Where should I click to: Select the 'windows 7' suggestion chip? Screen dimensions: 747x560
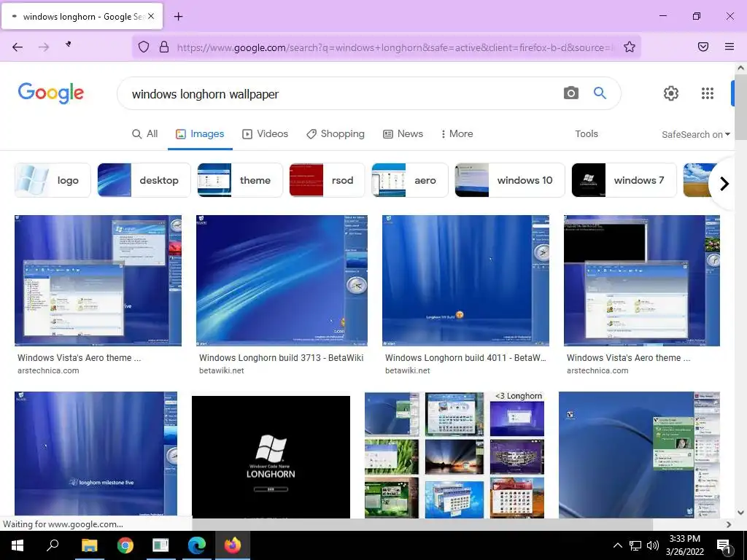click(624, 180)
